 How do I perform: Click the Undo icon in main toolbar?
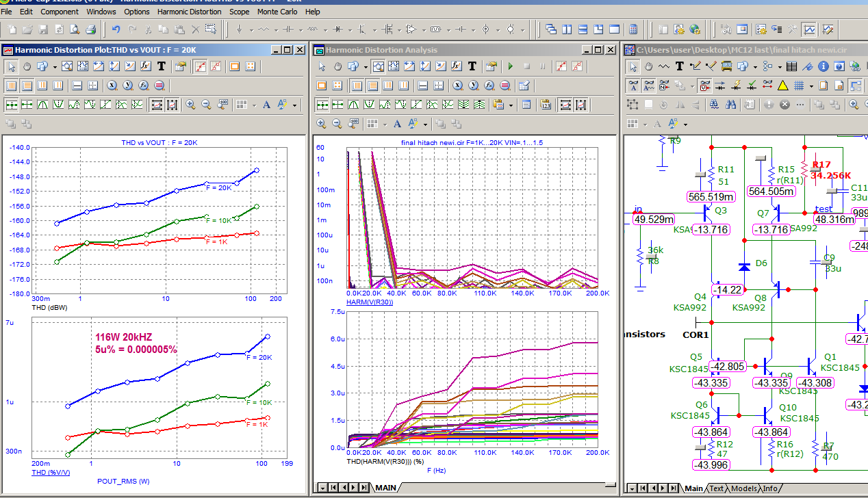(116, 29)
